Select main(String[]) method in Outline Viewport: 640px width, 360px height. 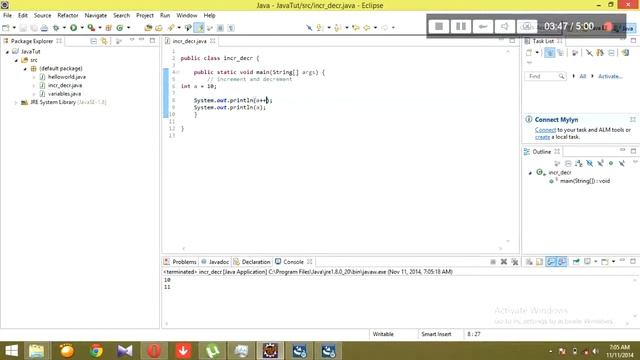584,181
